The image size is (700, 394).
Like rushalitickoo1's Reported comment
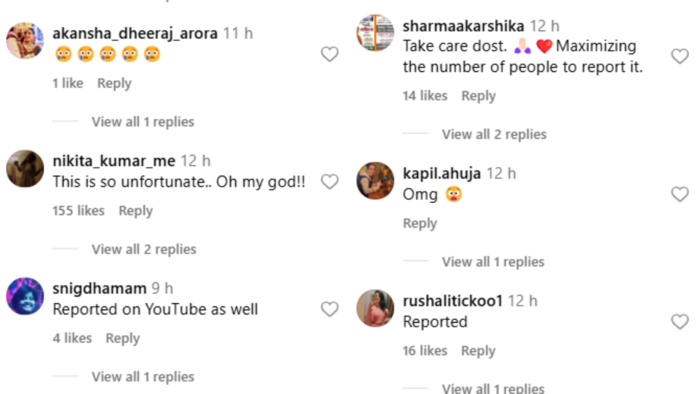pyautogui.click(x=679, y=322)
